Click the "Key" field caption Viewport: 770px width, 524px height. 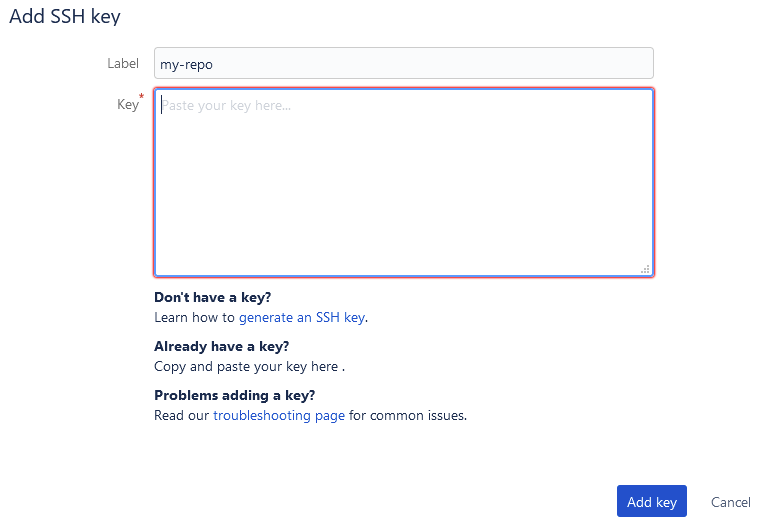coord(127,104)
